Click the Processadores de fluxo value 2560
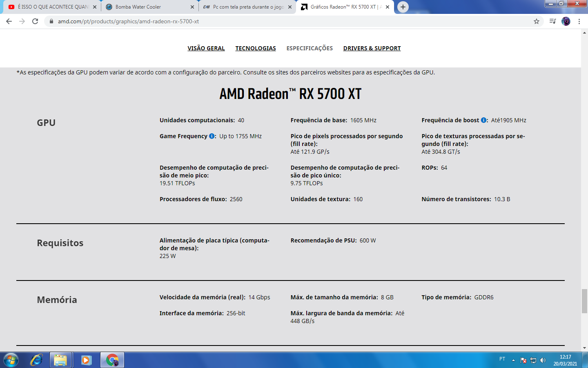588x368 pixels. click(x=236, y=199)
